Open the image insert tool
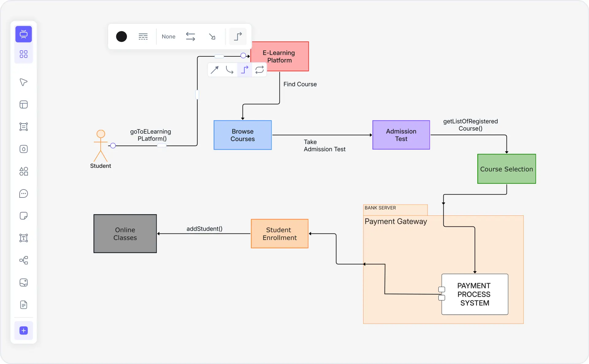The width and height of the screenshot is (589, 364). pos(24,282)
